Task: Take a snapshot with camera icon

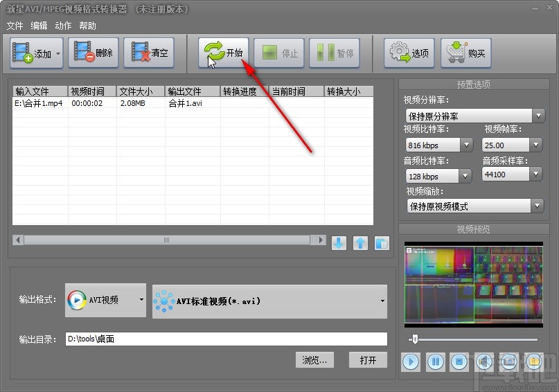Action: pos(508,362)
